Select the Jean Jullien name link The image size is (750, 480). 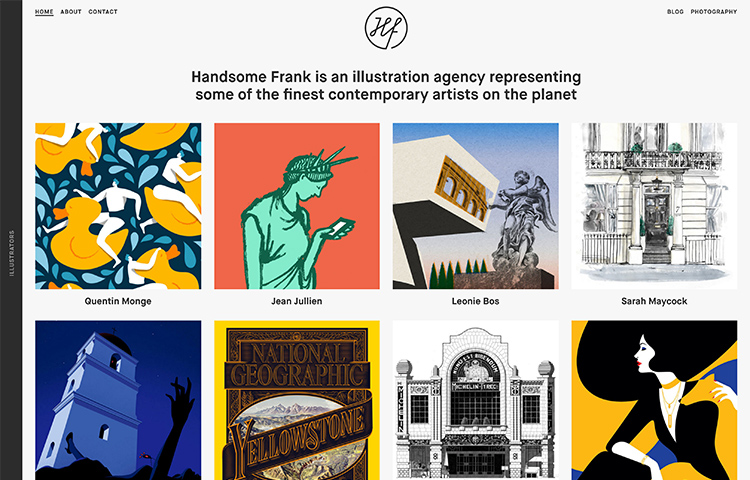[297, 301]
